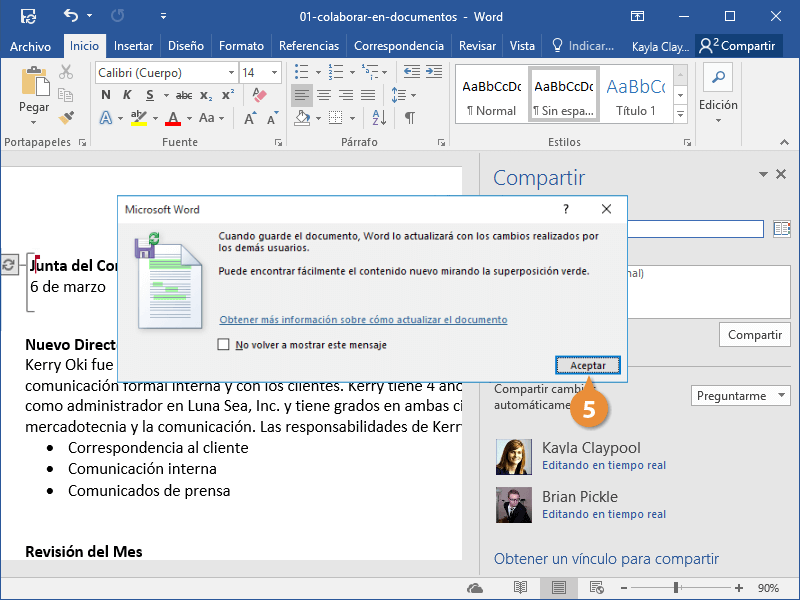Select the Format Painter brush icon

pyautogui.click(x=66, y=118)
